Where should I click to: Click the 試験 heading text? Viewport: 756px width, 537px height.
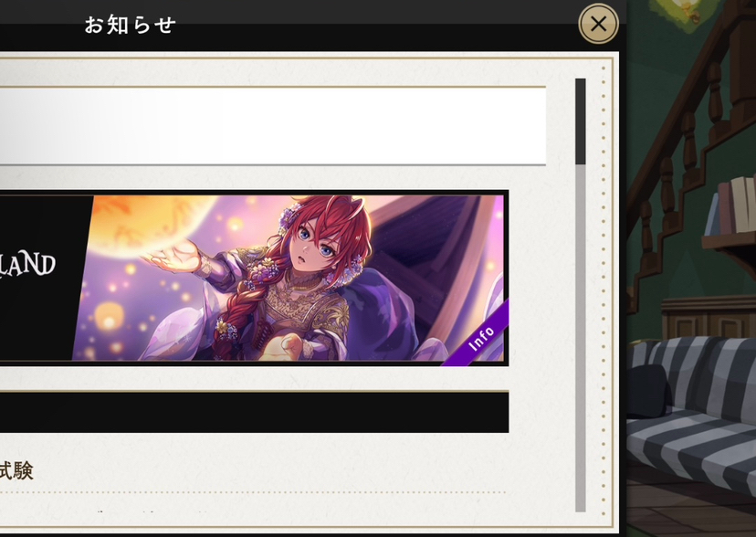point(16,470)
